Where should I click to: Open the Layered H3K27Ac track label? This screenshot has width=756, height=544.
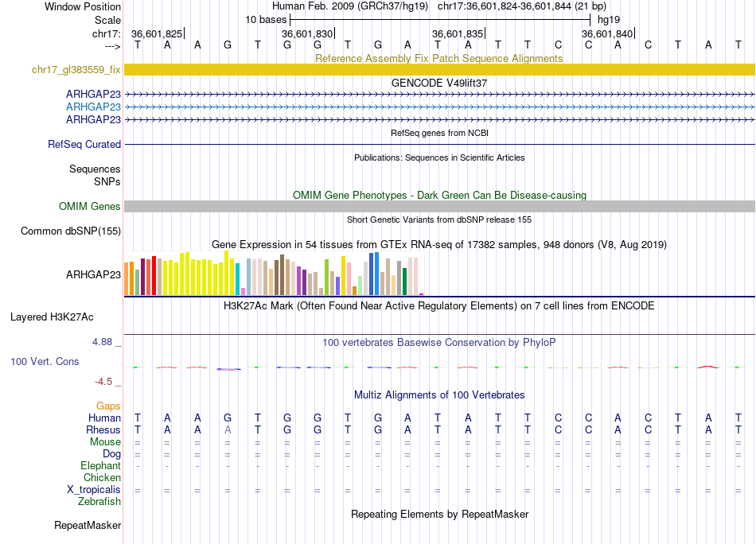point(52,317)
